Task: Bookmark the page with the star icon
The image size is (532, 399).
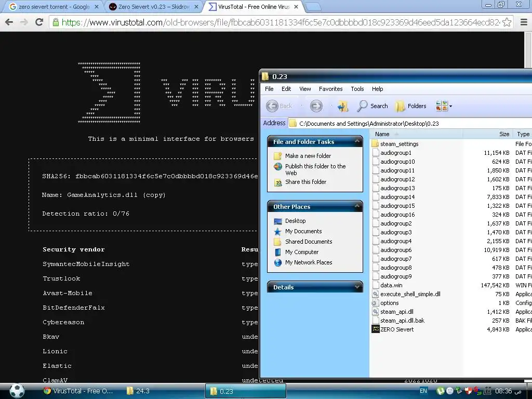Action: click(507, 22)
